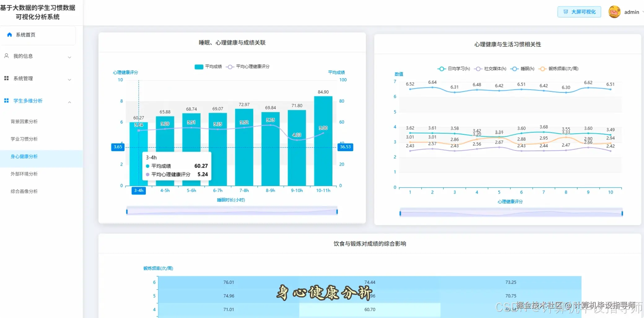
Task: Click the 6-7h x-axis label
Action: click(x=218, y=190)
